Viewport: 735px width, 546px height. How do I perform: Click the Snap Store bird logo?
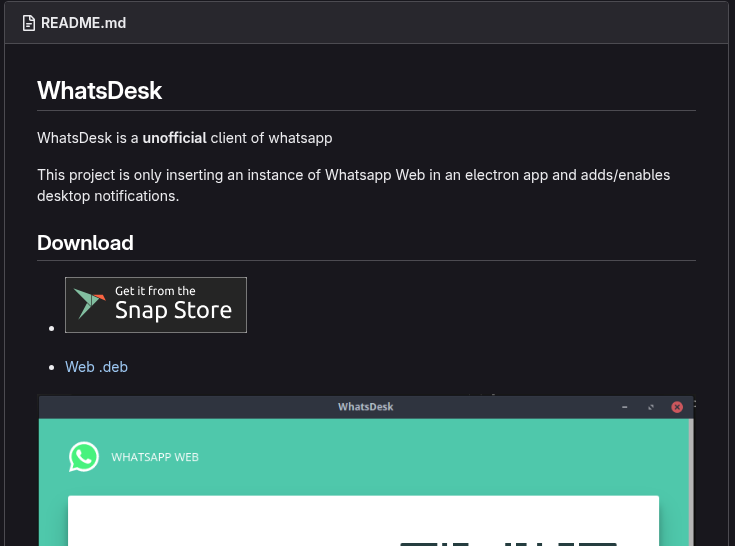coord(89,303)
